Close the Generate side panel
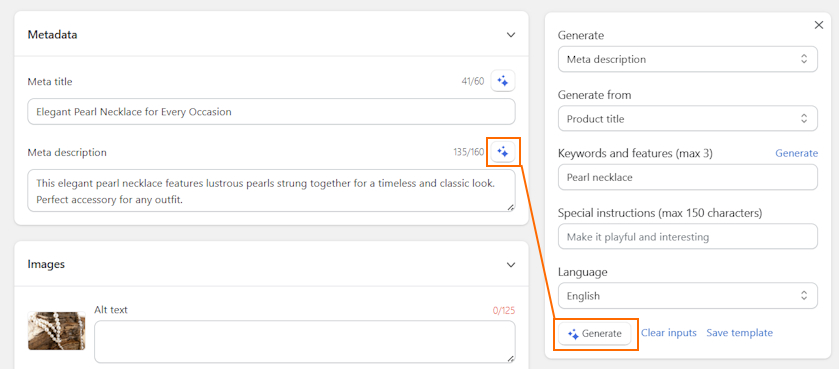 click(x=819, y=25)
